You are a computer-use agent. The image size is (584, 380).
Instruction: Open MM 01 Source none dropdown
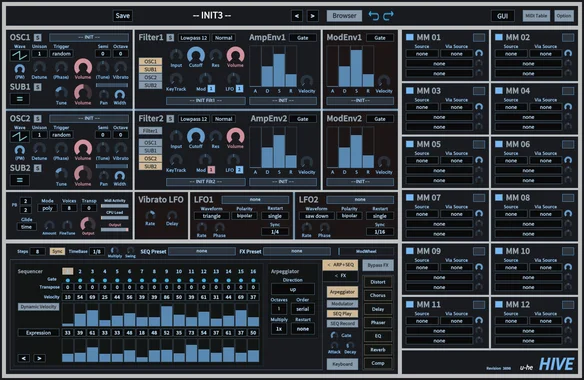(422, 54)
